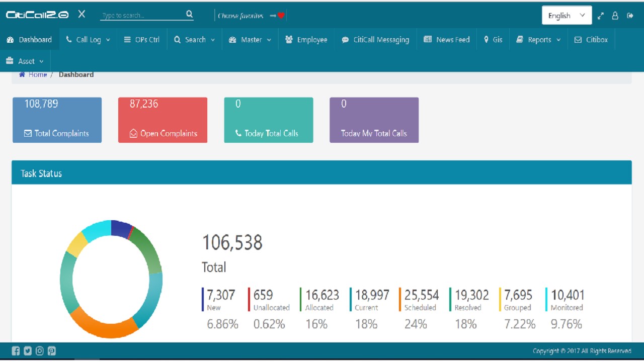Screen dimensions: 644x362
Task: Click the red Unallocated legend color bar
Action: coord(249,300)
